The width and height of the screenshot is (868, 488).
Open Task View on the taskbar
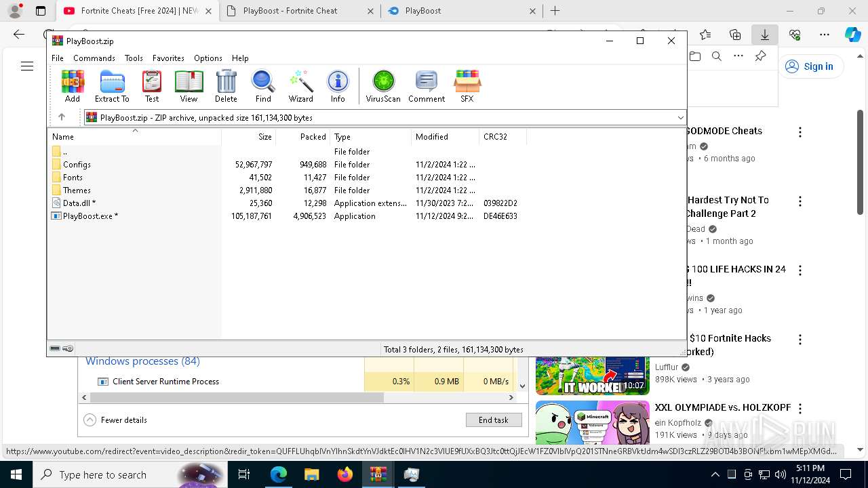tap(244, 474)
